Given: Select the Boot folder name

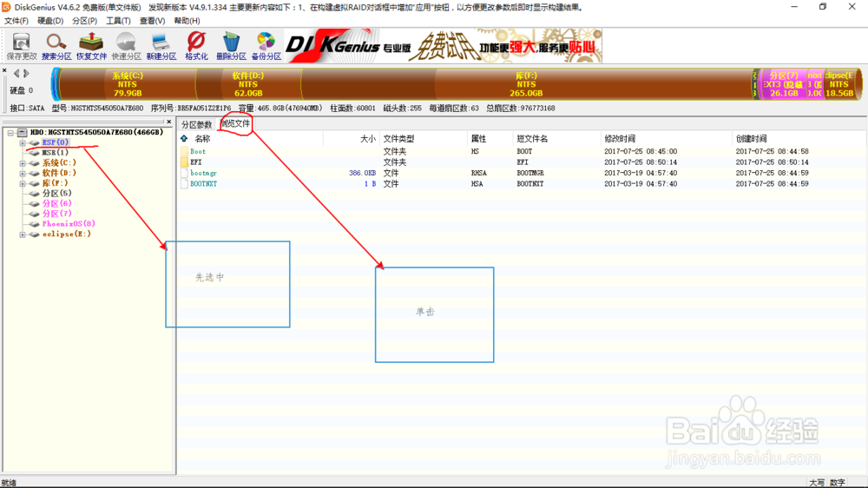Looking at the screenshot, I should [198, 151].
